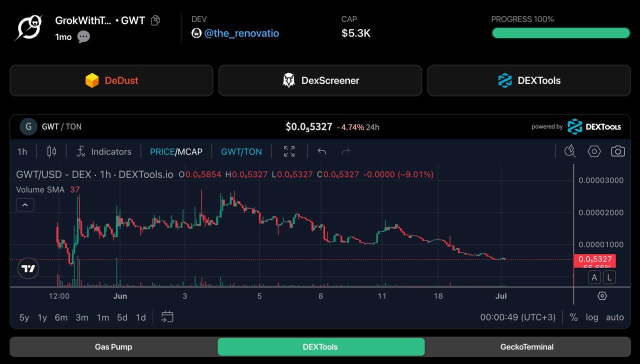Click the Jul date axis label
640x364 pixels.
pos(501,296)
